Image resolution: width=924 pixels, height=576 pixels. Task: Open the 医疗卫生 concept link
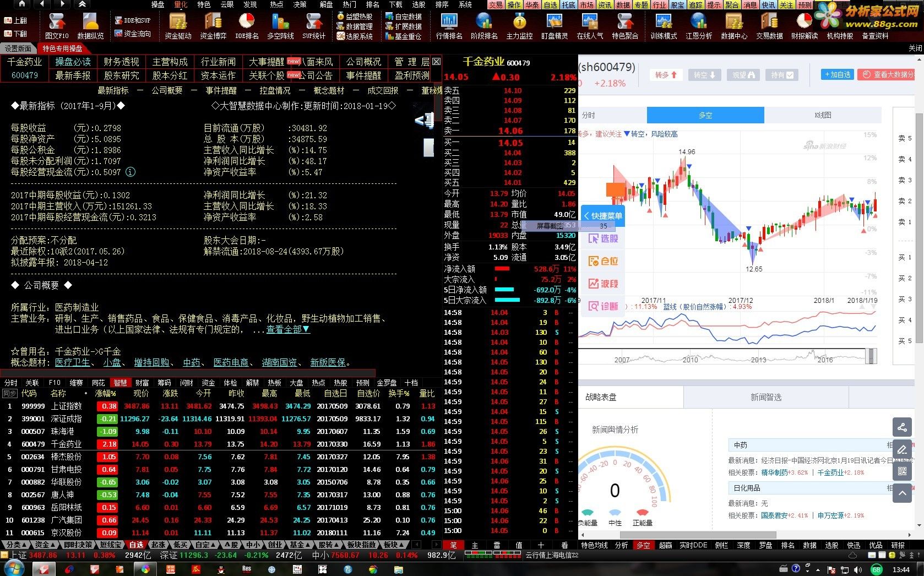point(73,362)
